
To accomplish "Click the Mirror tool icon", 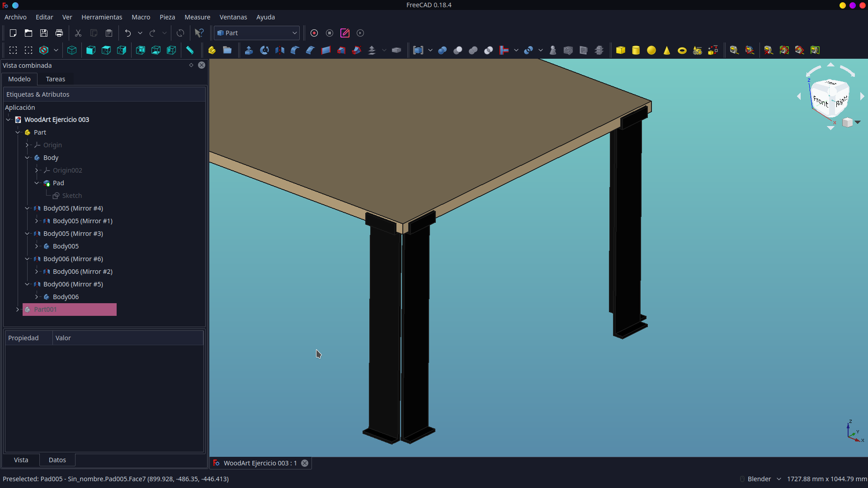I will click(x=280, y=50).
